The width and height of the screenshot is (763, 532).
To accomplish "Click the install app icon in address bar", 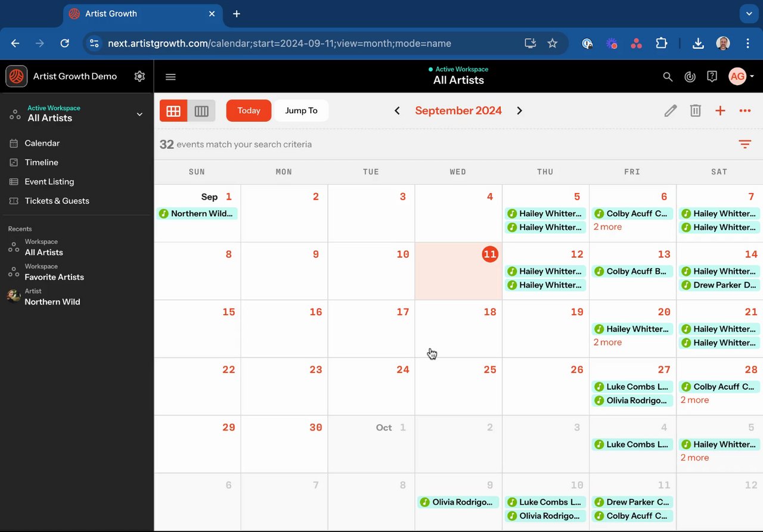I will point(530,43).
